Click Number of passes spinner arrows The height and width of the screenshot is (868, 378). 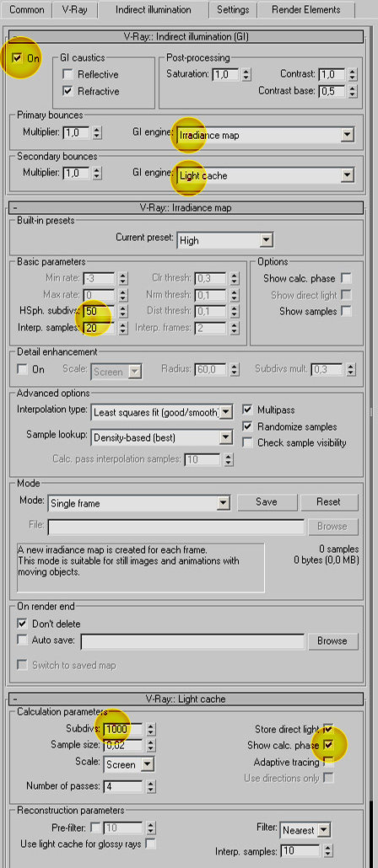pyautogui.click(x=151, y=786)
